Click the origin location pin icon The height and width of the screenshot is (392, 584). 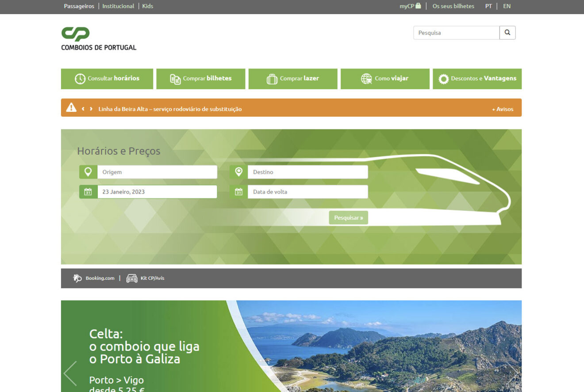88,172
